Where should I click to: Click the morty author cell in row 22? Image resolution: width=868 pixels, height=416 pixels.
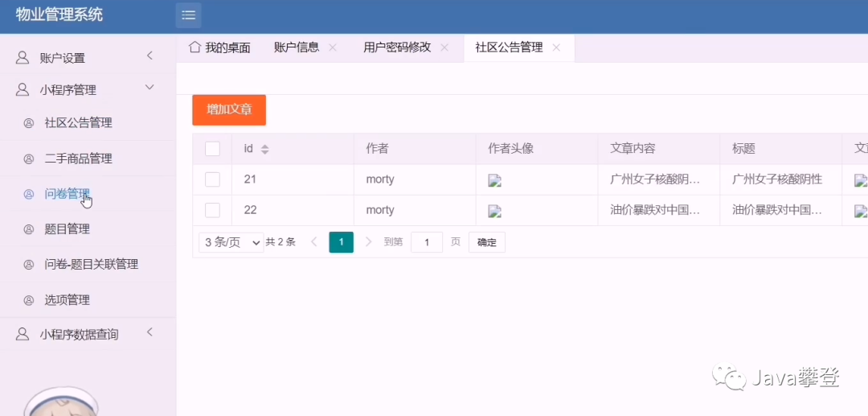coord(415,210)
